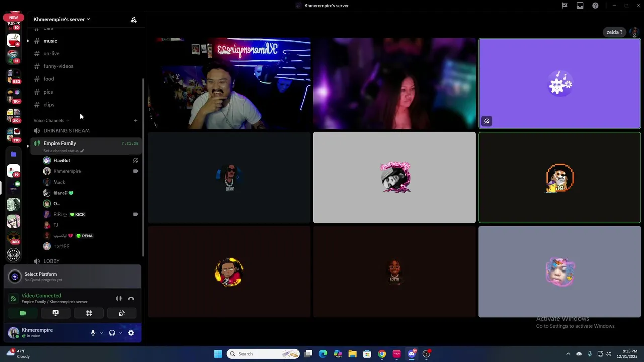Select RiRi in voice member list
Viewport: 644px width, 362px height.
tap(91, 214)
